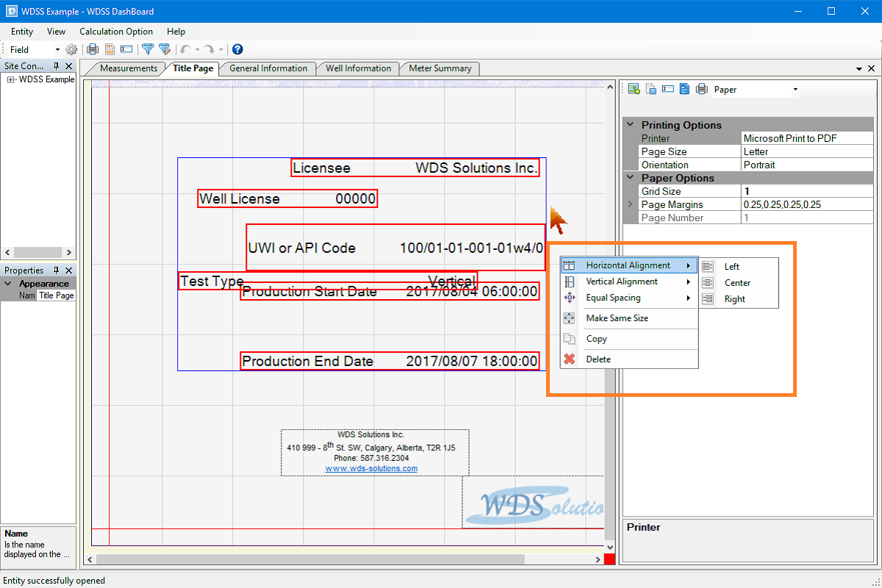This screenshot has height=588, width=882.
Task: Click the text field icon in the main toolbar
Action: coord(126,49)
